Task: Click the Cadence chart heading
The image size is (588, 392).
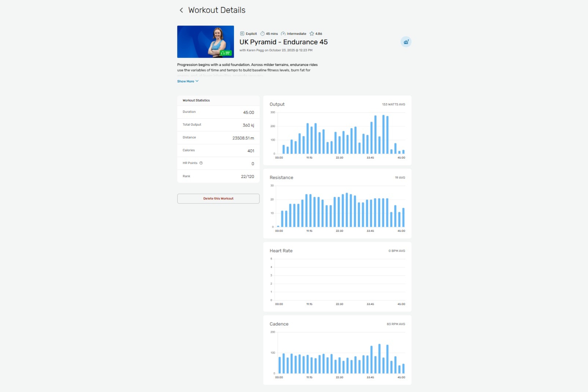Action: (x=279, y=324)
